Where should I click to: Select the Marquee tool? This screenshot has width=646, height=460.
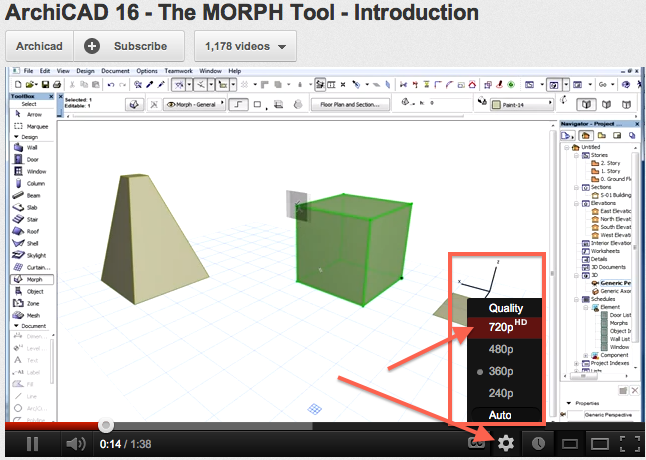[x=31, y=126]
